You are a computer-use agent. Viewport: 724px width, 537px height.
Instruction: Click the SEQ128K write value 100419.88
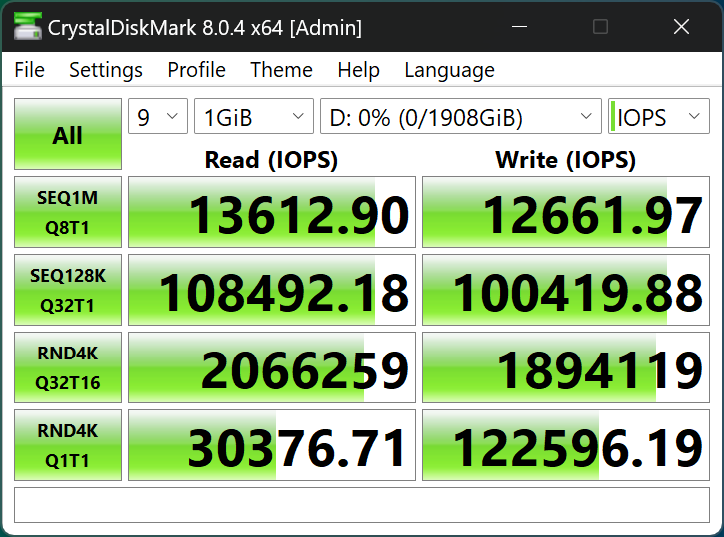[566, 290]
